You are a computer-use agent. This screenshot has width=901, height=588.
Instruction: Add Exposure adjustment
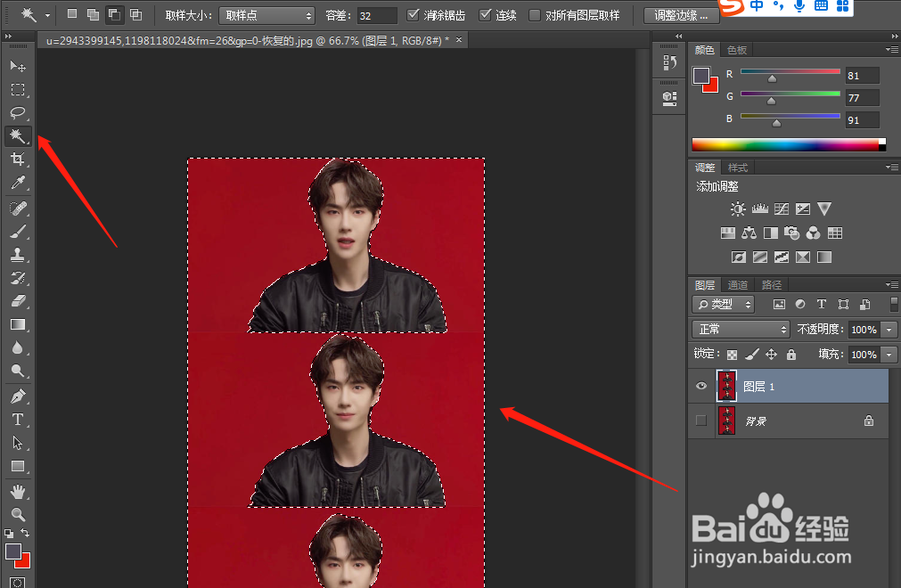point(803,208)
